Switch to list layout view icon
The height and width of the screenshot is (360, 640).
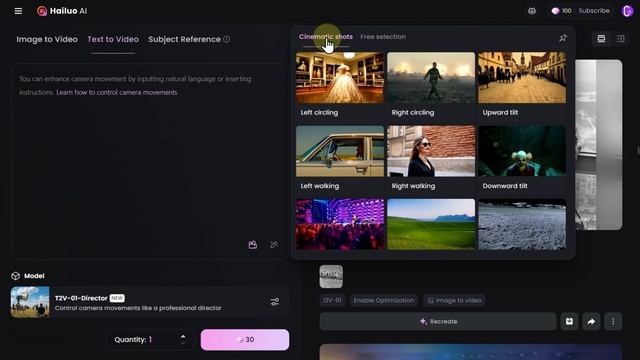[x=601, y=39]
